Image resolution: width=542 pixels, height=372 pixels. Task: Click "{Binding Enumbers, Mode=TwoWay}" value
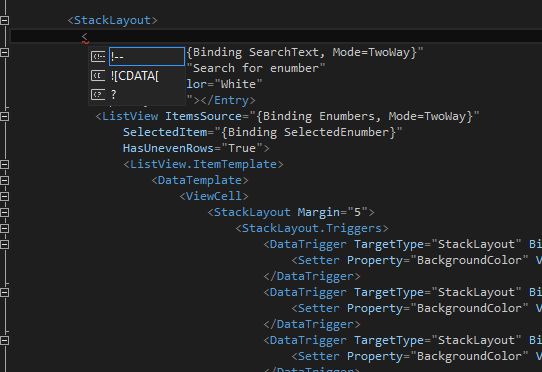click(364, 116)
